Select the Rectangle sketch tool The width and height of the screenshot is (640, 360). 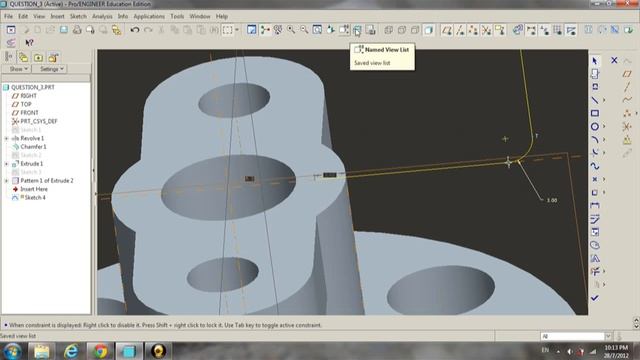tap(595, 113)
